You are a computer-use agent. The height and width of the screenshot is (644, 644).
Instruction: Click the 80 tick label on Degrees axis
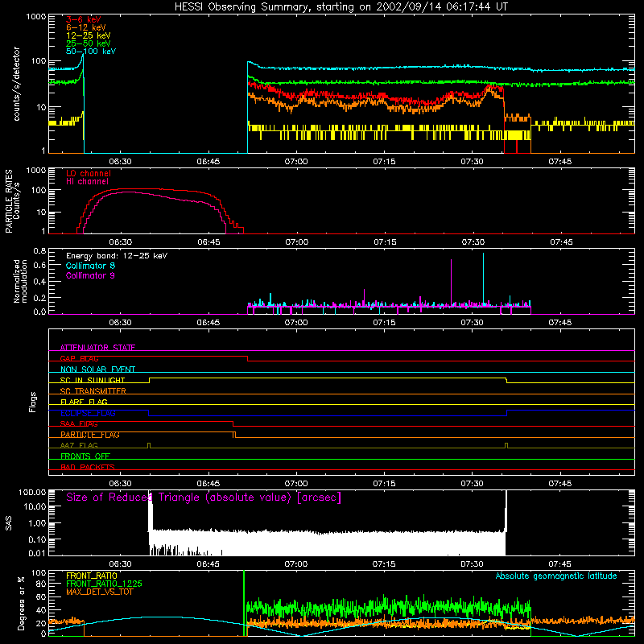[41, 584]
